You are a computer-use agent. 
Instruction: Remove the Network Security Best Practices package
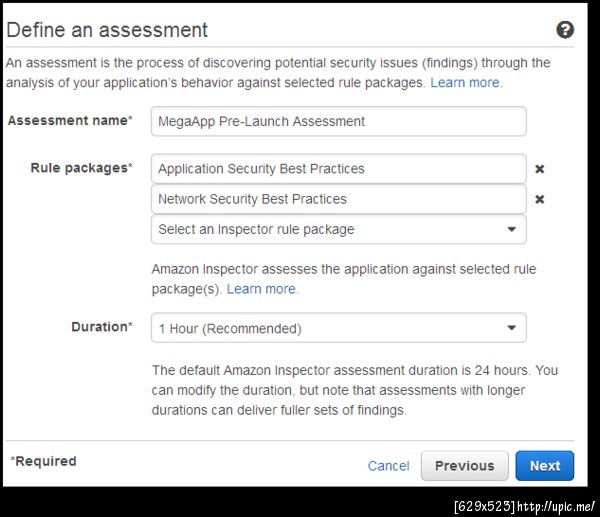[540, 199]
